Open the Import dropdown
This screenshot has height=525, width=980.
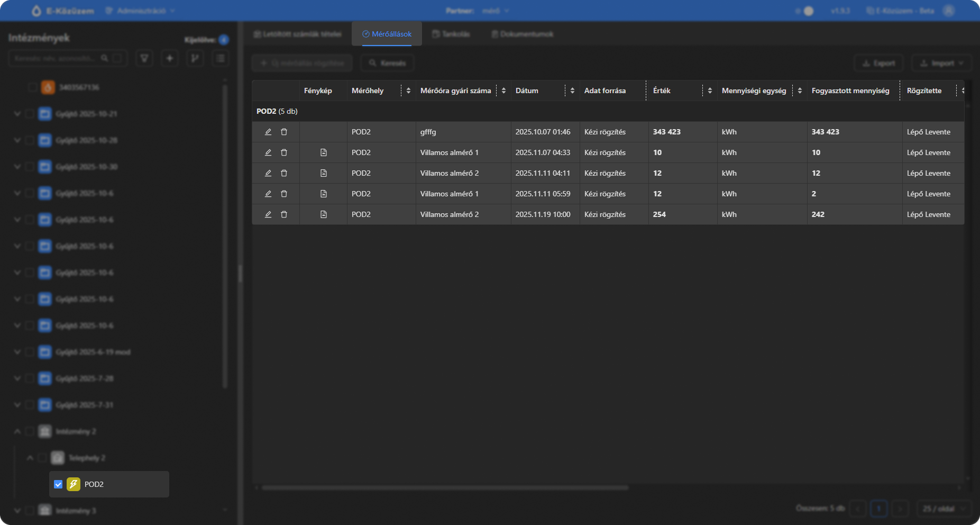point(942,63)
